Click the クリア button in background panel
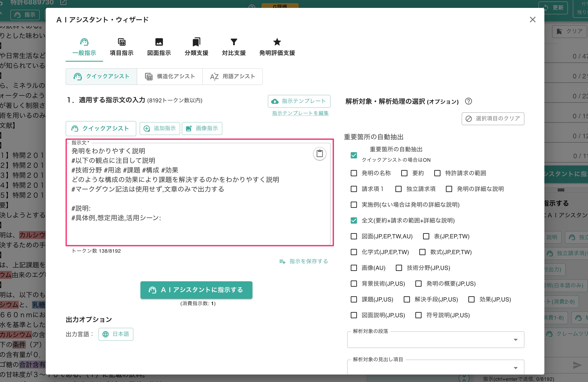 (570, 31)
